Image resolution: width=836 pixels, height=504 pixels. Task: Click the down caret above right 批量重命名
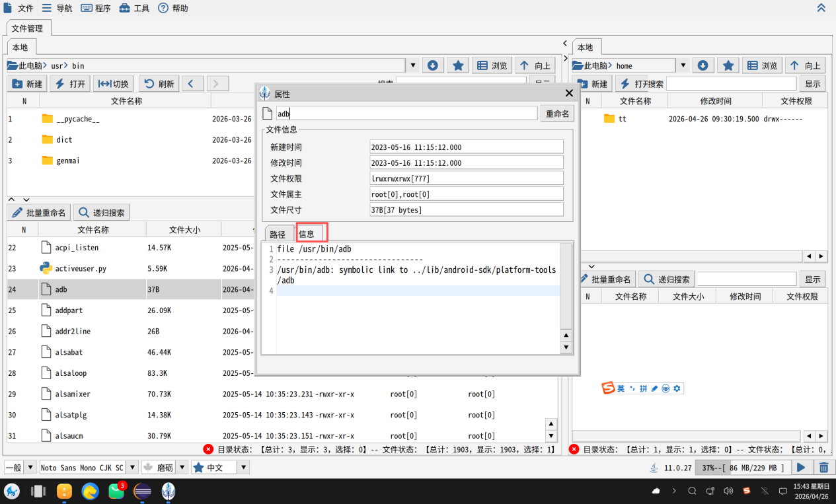click(x=592, y=266)
